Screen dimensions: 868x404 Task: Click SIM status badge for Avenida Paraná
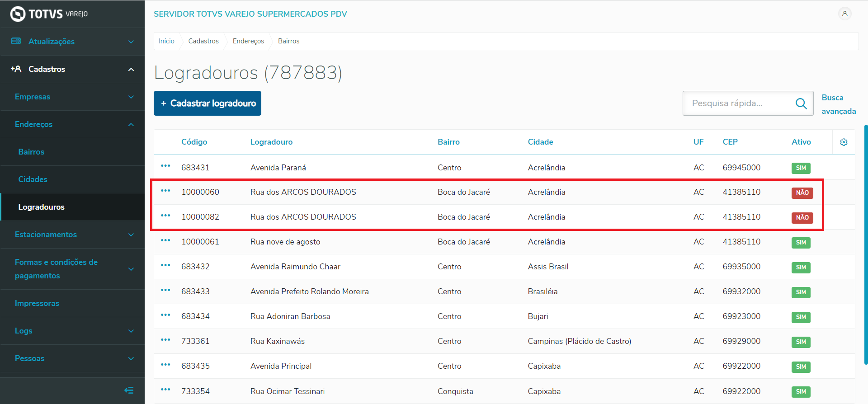coord(801,168)
